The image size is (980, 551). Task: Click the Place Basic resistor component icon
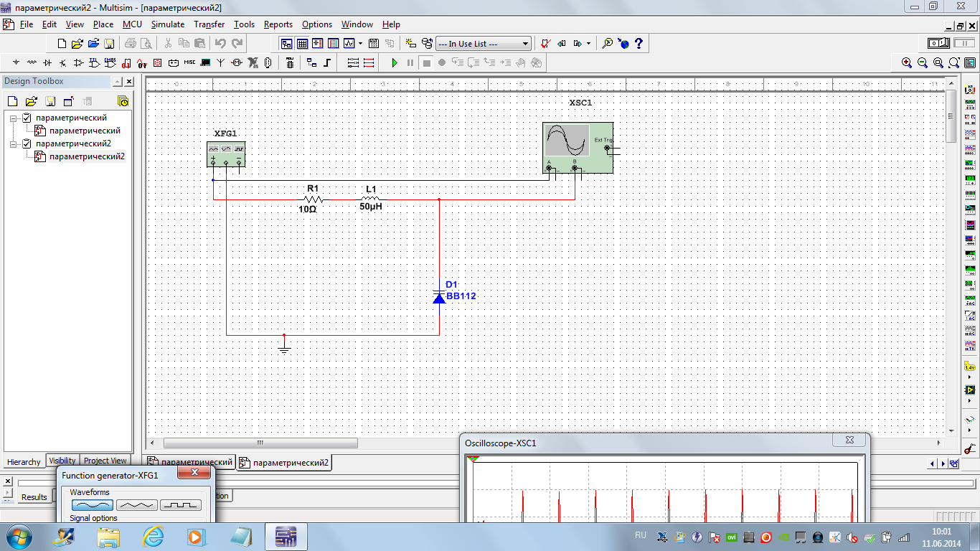coord(32,62)
